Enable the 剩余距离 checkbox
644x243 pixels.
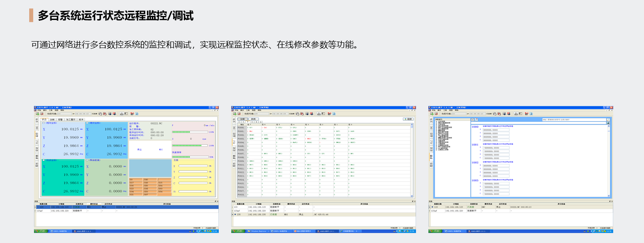pyautogui.click(x=87, y=160)
